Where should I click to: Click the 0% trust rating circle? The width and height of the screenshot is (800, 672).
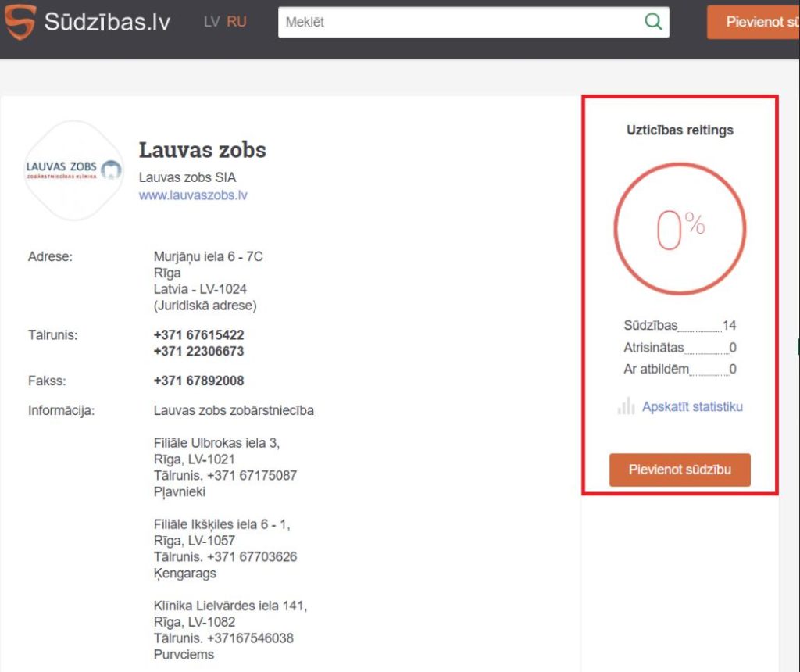pos(680,230)
